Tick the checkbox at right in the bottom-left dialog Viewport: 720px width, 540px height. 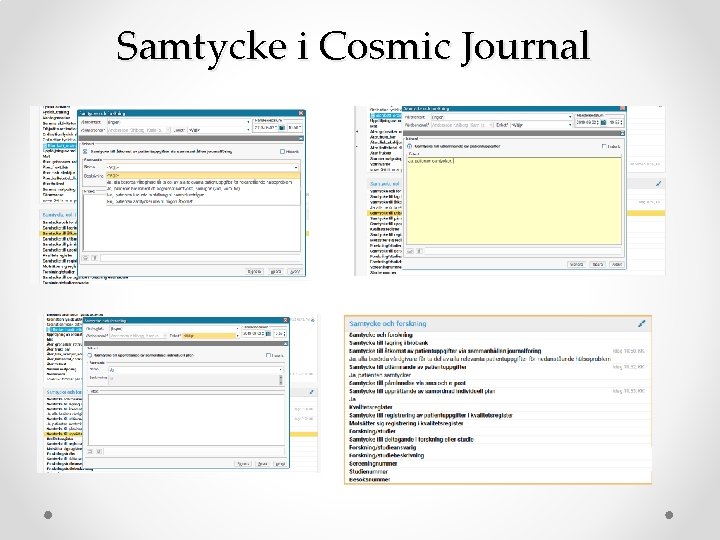(268, 355)
